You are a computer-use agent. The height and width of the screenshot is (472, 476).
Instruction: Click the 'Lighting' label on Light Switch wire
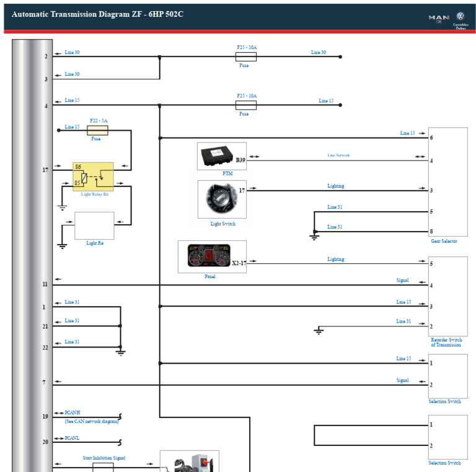pyautogui.click(x=336, y=186)
